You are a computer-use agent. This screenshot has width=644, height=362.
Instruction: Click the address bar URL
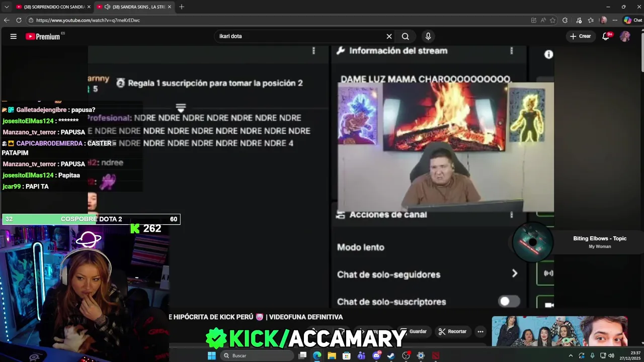coord(88,20)
